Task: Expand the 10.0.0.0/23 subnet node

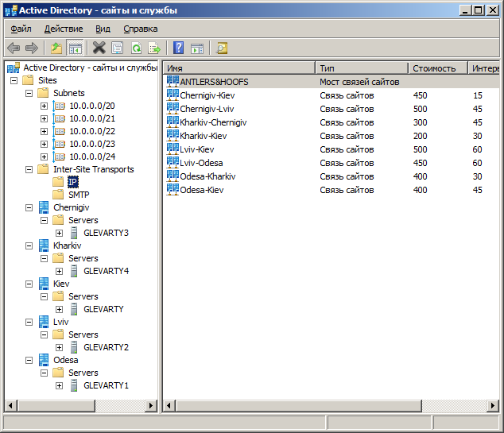Action: [x=44, y=145]
